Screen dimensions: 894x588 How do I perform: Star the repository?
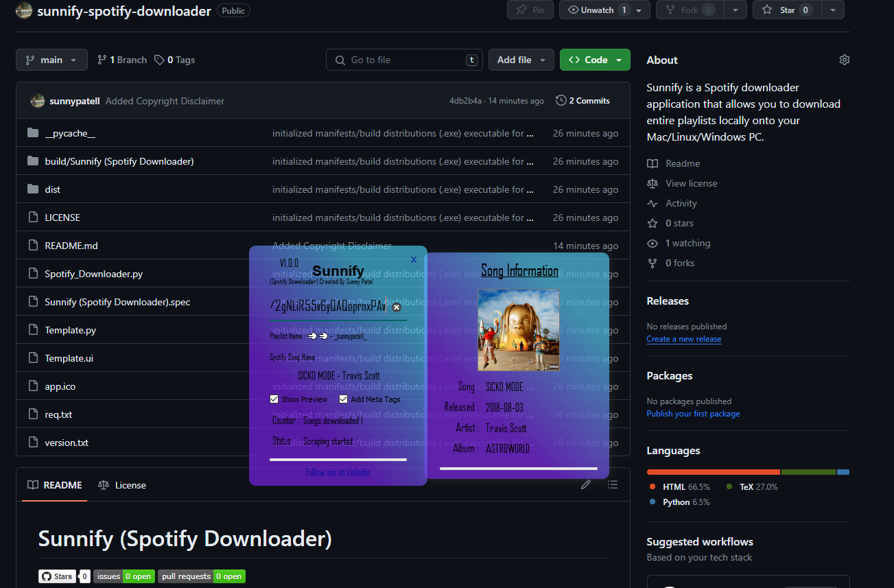pyautogui.click(x=787, y=10)
